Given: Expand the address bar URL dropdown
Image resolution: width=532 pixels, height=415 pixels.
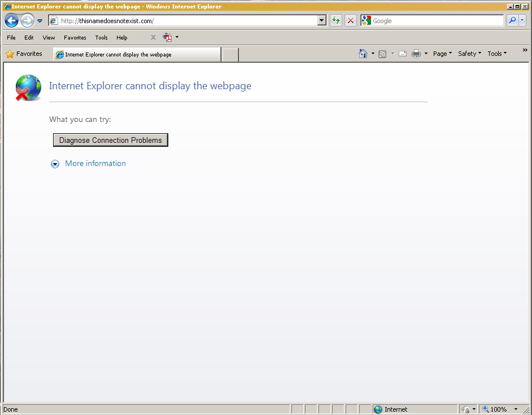Looking at the screenshot, I should (322, 21).
